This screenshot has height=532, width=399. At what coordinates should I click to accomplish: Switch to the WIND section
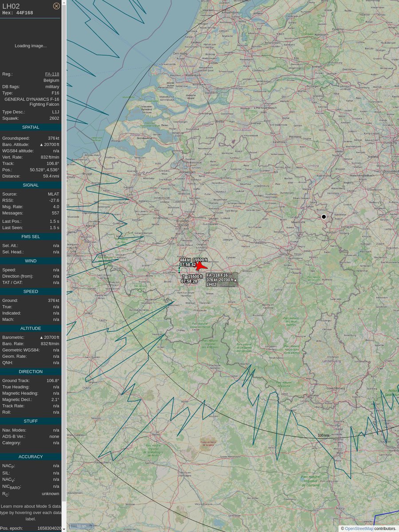30,261
